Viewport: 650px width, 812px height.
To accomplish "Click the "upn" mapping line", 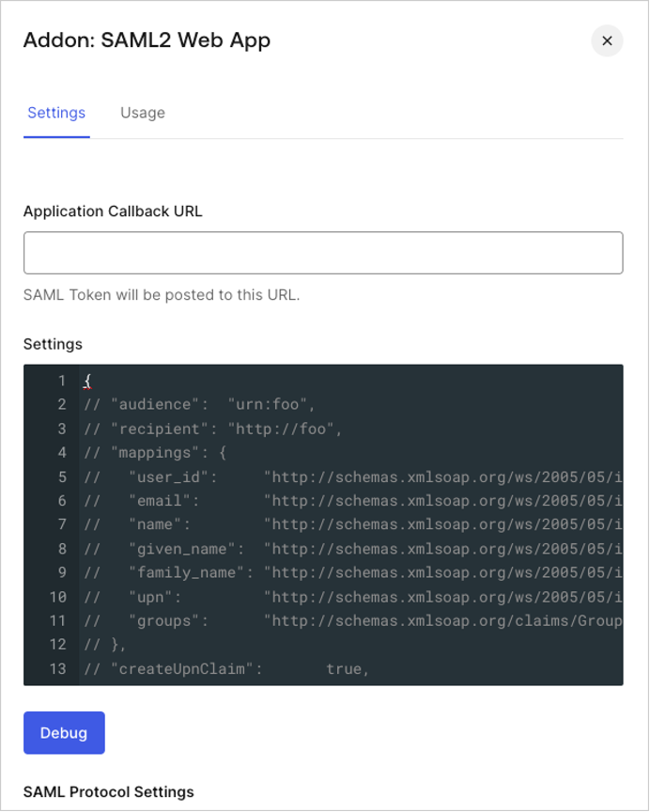I will click(x=353, y=597).
